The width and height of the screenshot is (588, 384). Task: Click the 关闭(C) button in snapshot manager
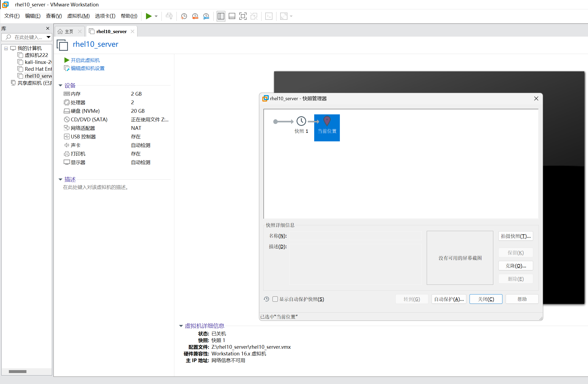point(486,299)
